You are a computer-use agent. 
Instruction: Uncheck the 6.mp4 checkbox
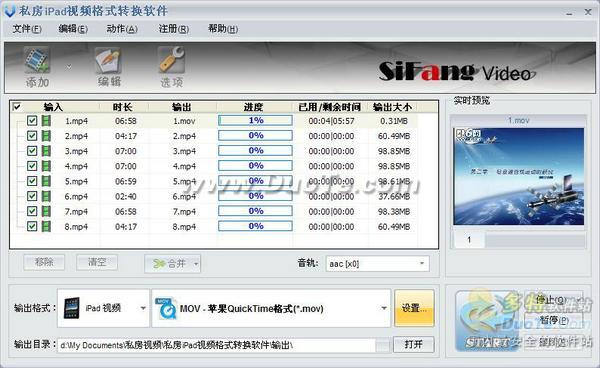[32, 196]
